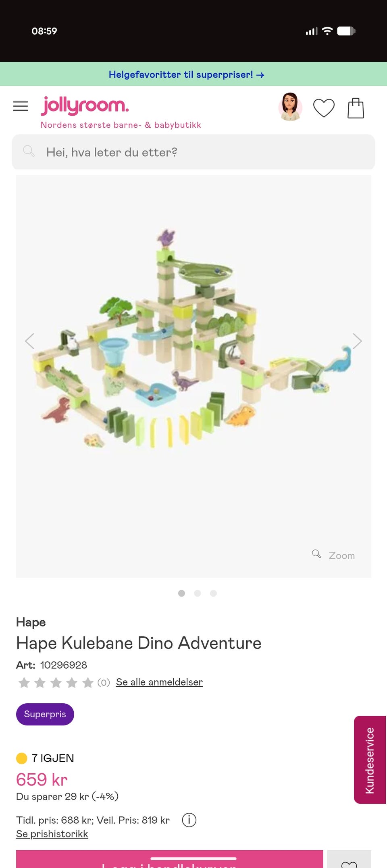Open Se alle anmeldelser reviews link
The height and width of the screenshot is (868, 387).
159,682
